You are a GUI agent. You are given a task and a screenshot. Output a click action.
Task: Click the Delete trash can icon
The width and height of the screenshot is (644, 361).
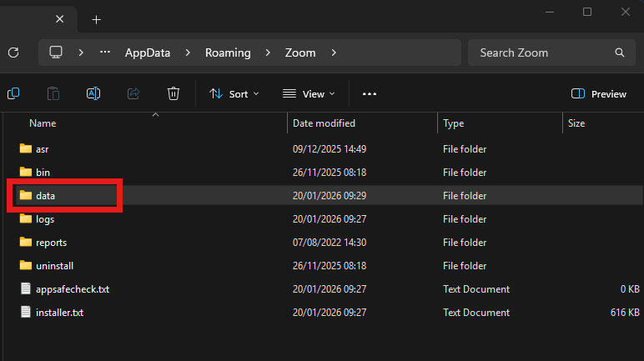[174, 93]
